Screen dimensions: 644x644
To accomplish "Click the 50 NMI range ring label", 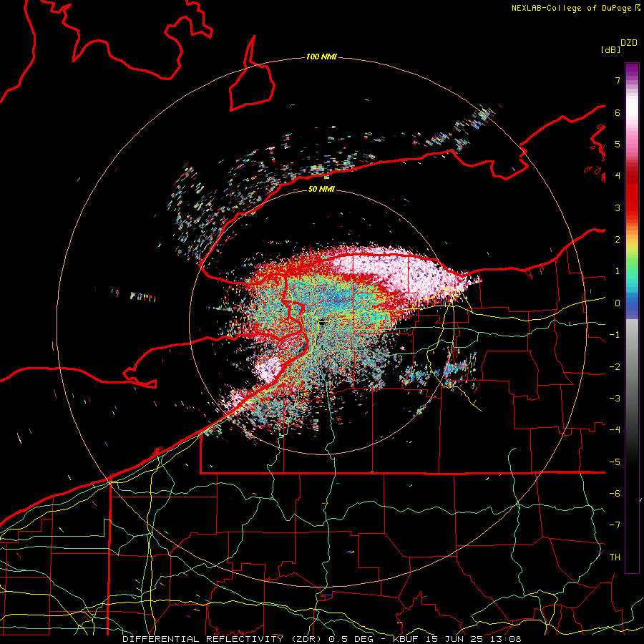I will click(x=321, y=189).
